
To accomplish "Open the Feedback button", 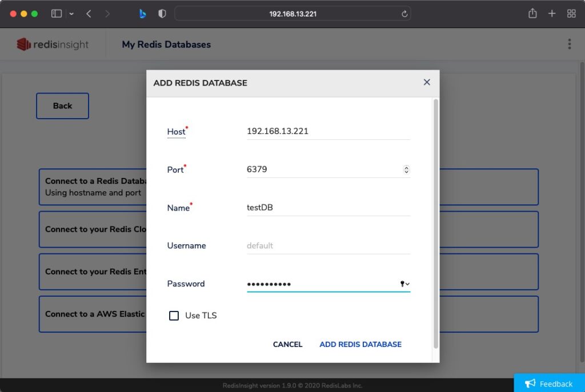I will pyautogui.click(x=549, y=383).
